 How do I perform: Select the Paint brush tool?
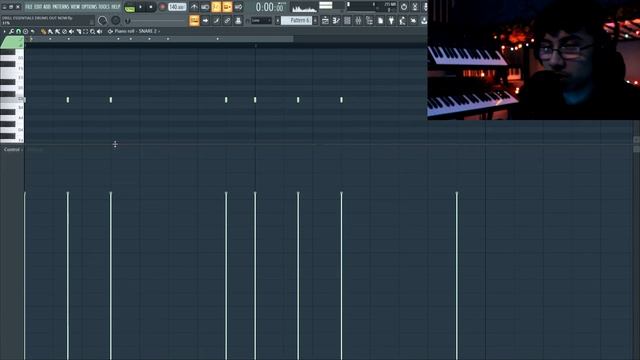51,31
